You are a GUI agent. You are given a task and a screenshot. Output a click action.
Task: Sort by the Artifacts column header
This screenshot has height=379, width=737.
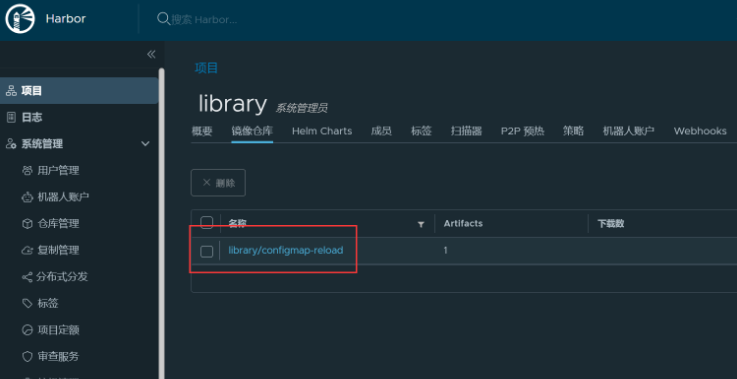pyautogui.click(x=463, y=223)
